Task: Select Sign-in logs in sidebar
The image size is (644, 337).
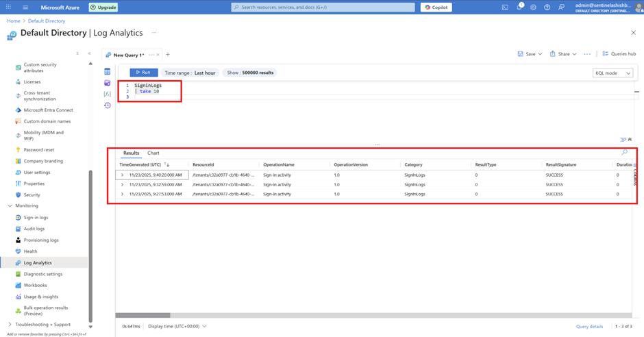Action: point(36,218)
